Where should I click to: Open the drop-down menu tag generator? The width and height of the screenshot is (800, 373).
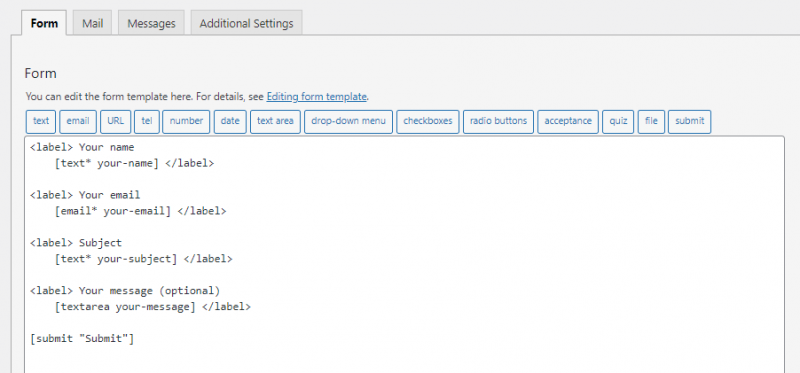pyautogui.click(x=348, y=121)
